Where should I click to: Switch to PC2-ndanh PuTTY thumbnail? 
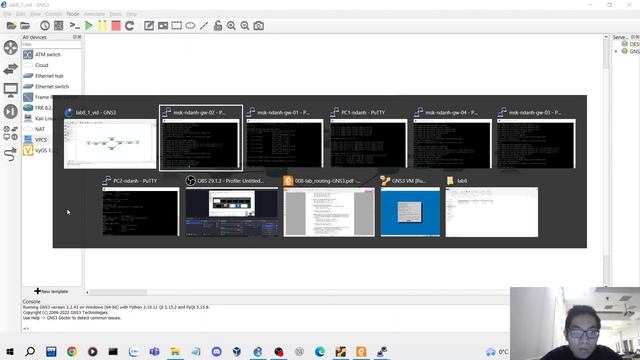(x=140, y=207)
